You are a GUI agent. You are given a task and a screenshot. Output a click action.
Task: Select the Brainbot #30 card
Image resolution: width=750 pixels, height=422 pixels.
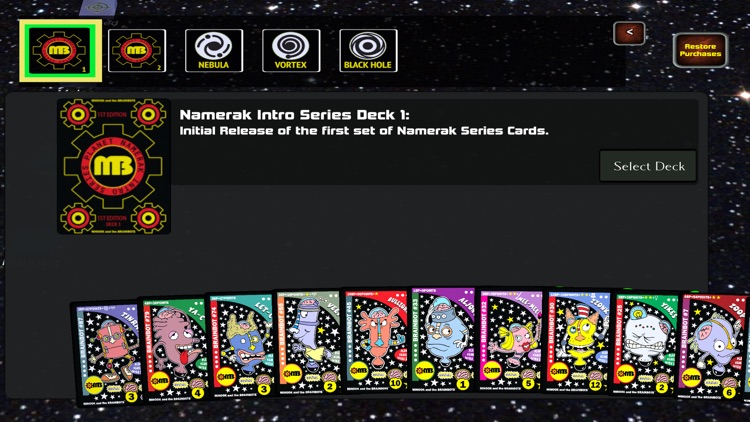[578, 342]
